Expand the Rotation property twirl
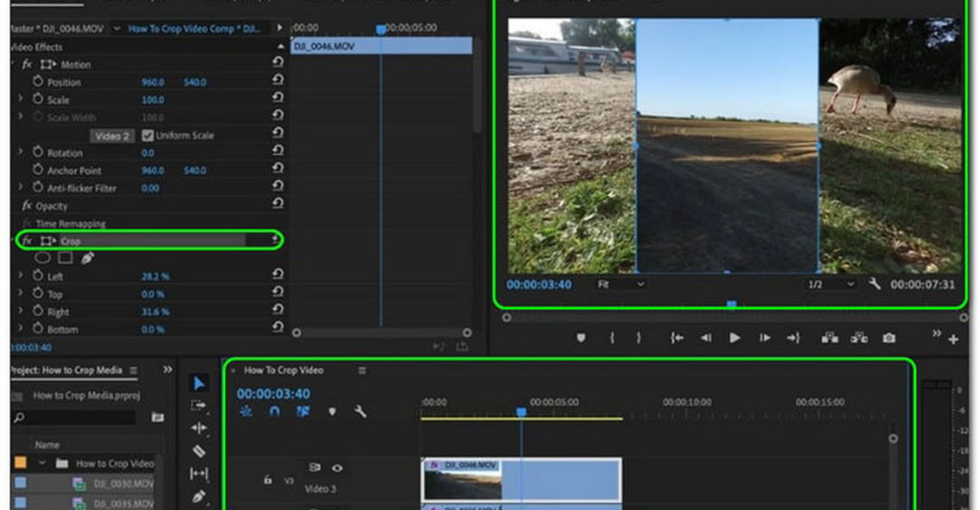The height and width of the screenshot is (510, 980). (20, 152)
